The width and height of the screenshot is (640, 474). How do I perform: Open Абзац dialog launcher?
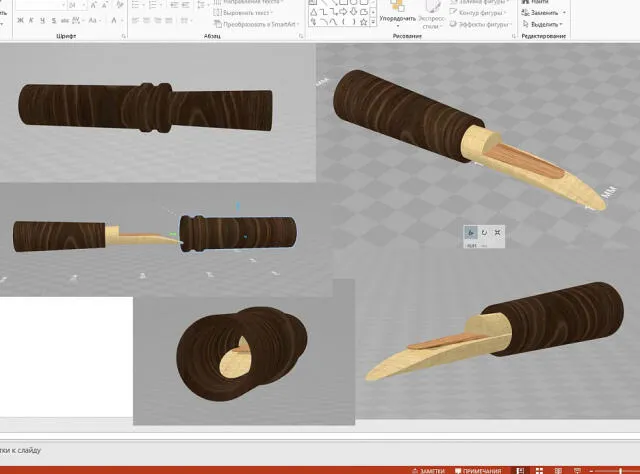(301, 36)
